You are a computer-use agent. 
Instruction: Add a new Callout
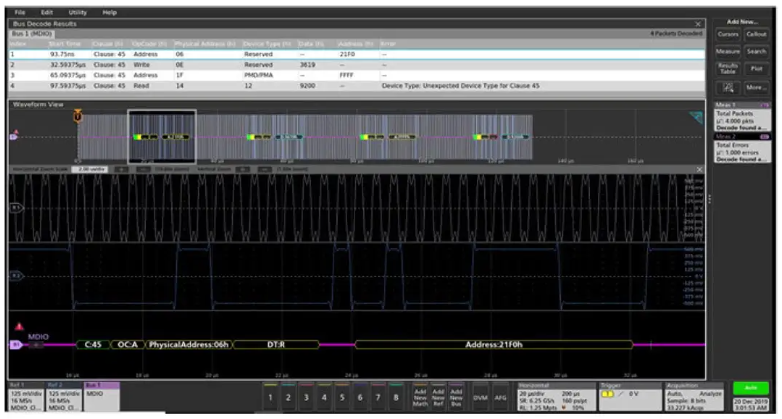click(x=756, y=34)
